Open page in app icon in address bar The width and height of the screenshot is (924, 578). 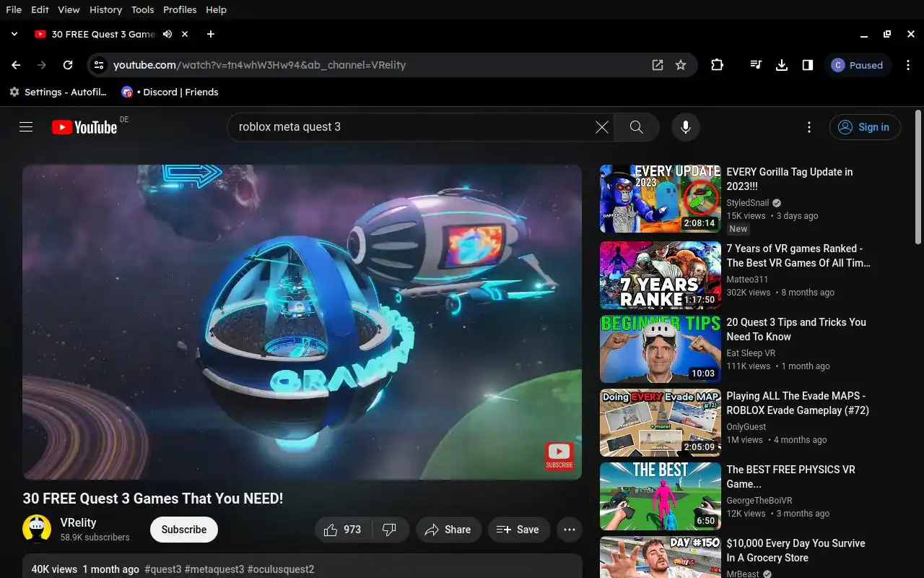(x=658, y=65)
